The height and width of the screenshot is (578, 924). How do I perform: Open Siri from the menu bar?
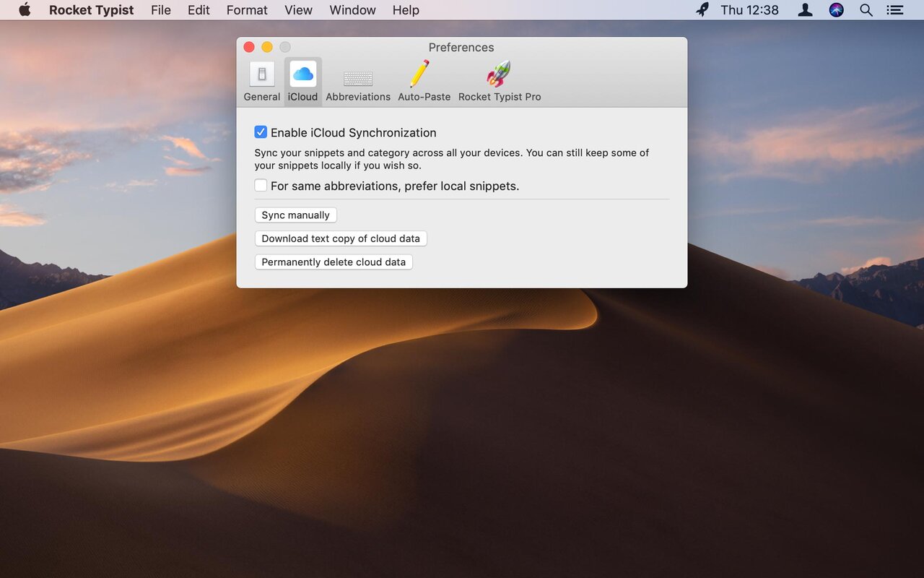pos(836,10)
